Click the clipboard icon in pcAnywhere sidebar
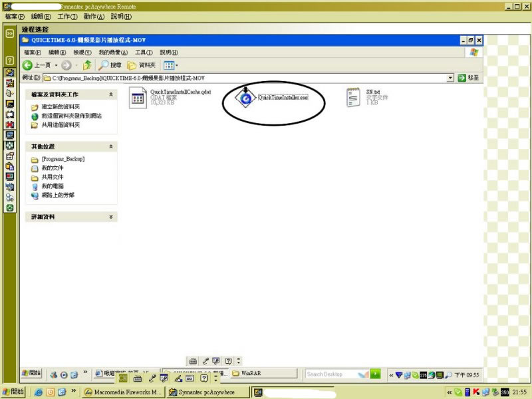The height and width of the screenshot is (399, 532). click(10, 166)
